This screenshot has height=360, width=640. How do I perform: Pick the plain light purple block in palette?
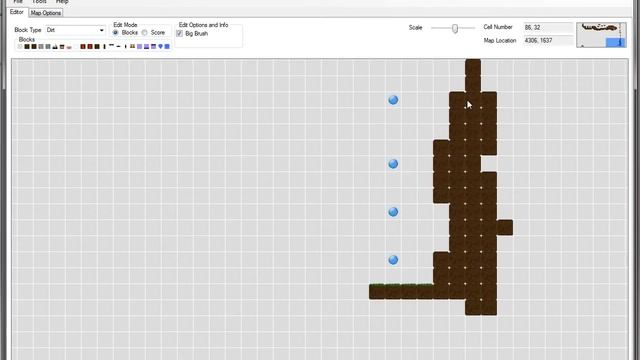click(140, 47)
